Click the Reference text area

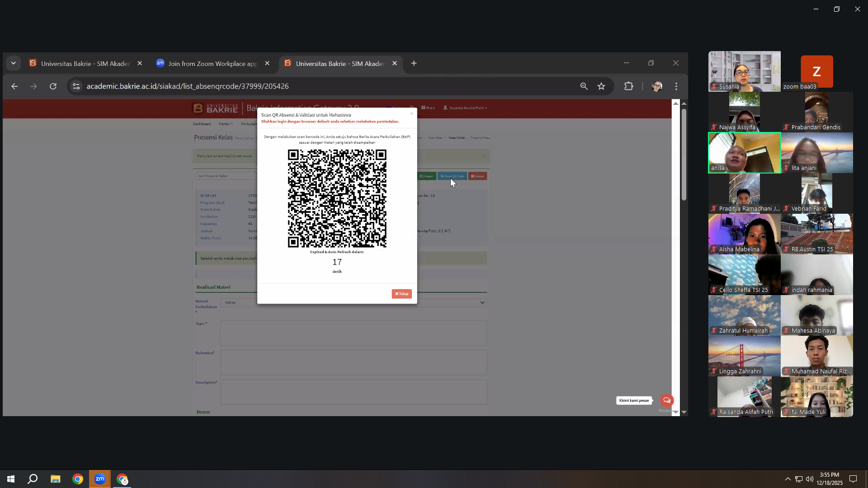[x=354, y=362]
